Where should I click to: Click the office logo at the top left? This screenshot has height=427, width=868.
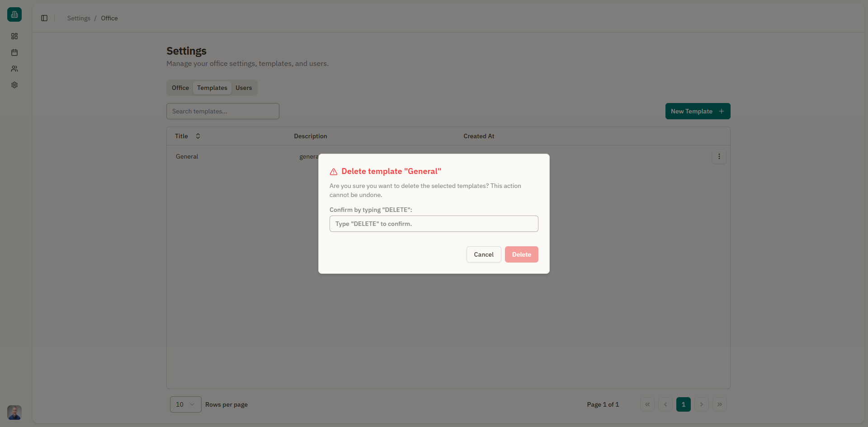14,14
